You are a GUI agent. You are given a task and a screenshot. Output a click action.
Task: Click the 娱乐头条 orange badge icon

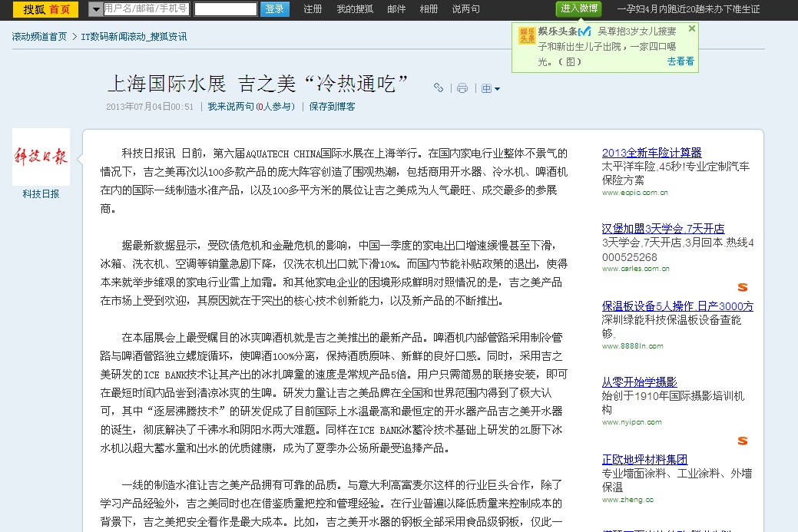[x=527, y=35]
